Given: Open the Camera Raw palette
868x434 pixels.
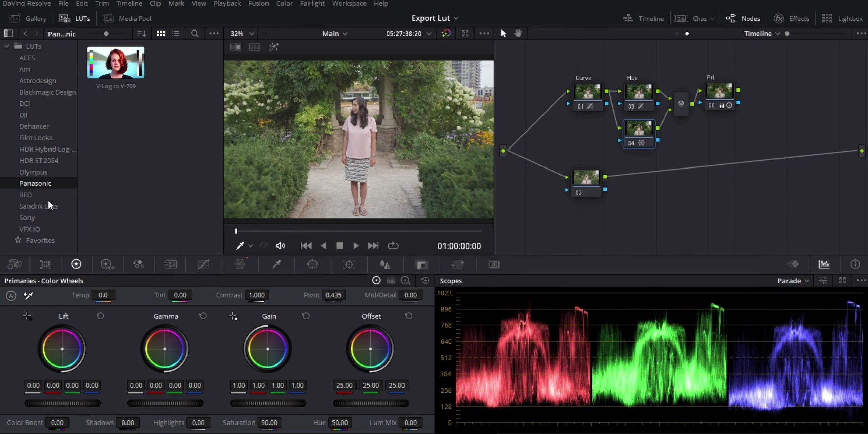Looking at the screenshot, I should click(x=15, y=264).
